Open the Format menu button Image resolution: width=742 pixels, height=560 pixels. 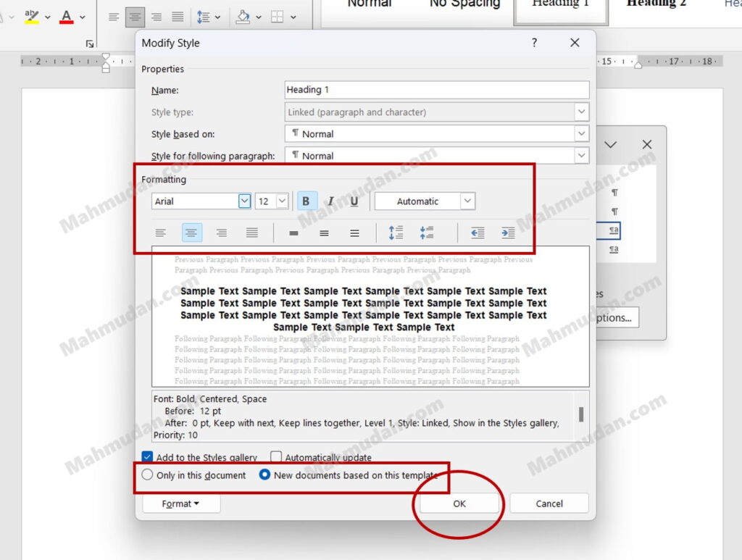point(180,503)
